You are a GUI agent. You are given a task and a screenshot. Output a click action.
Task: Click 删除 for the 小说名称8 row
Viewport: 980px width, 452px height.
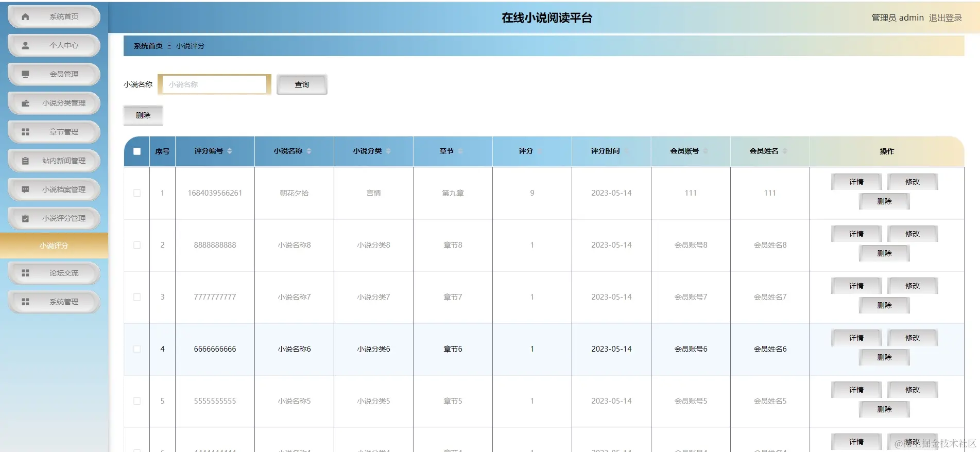(884, 253)
